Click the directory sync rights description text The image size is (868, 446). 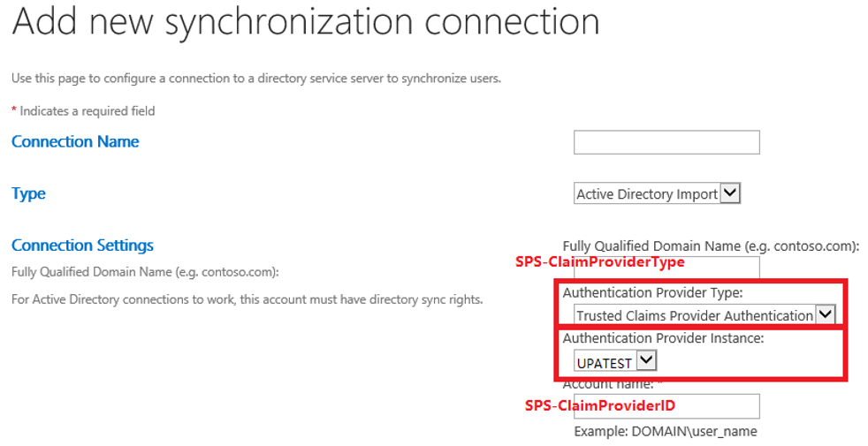pyautogui.click(x=247, y=299)
